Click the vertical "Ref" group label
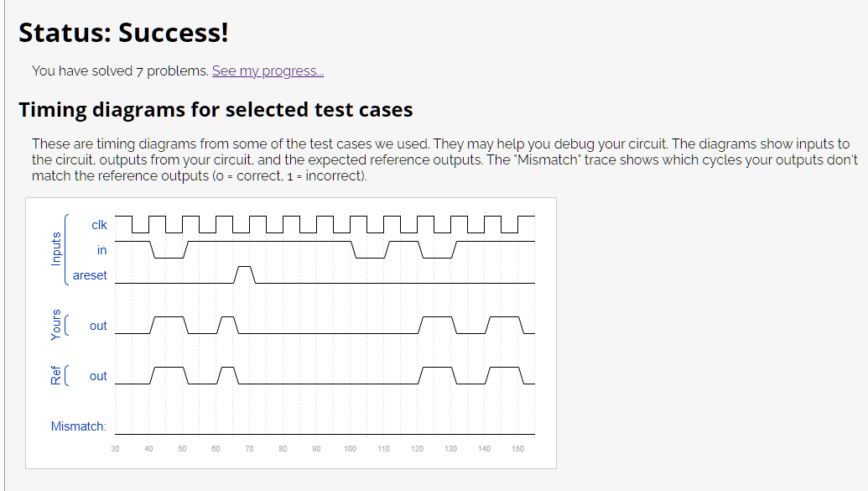Viewport: 868px width, 491px height. (56, 375)
